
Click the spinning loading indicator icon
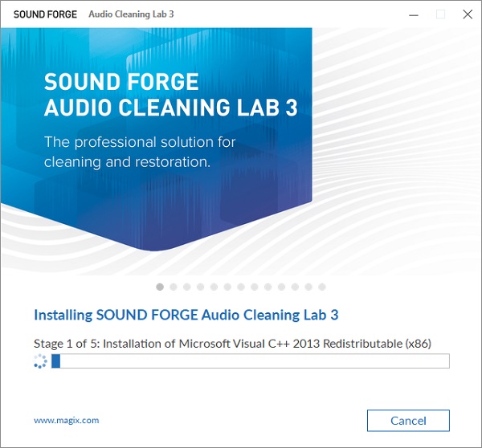pos(40,361)
